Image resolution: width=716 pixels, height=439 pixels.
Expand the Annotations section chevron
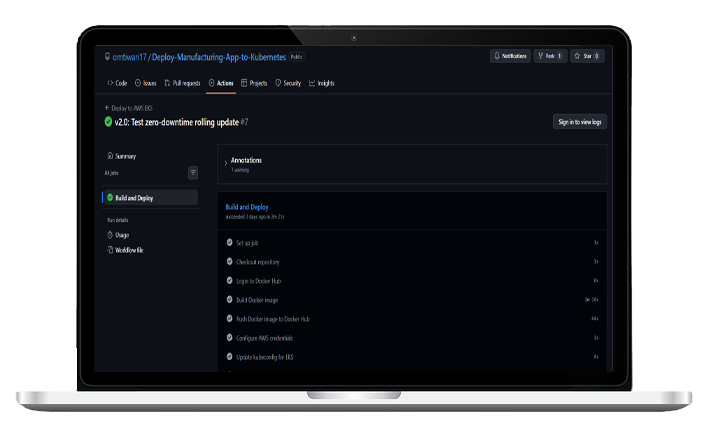click(x=226, y=163)
